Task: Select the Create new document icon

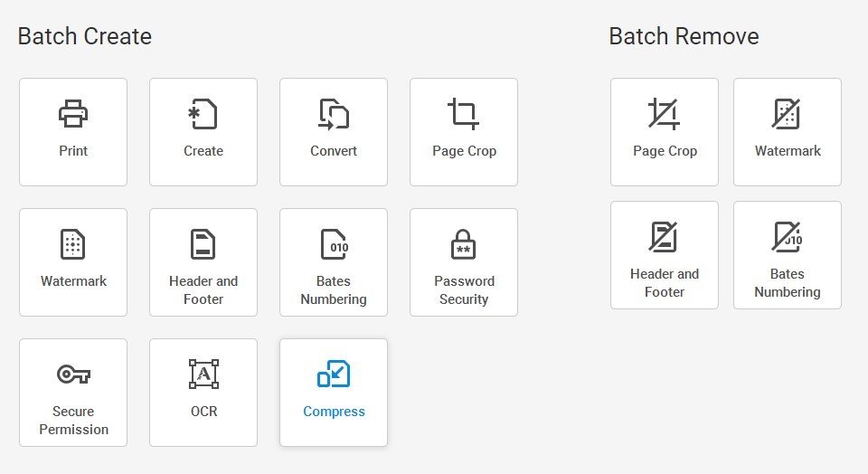Action: point(203,114)
